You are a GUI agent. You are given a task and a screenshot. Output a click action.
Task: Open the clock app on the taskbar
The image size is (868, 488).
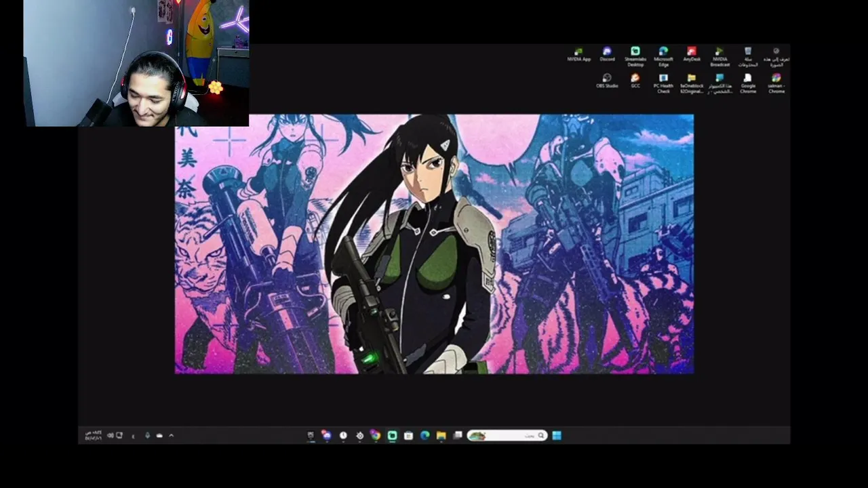(x=343, y=435)
